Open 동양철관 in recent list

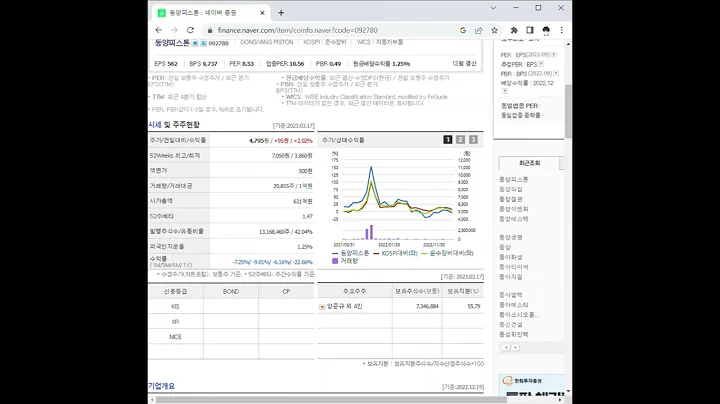[511, 199]
